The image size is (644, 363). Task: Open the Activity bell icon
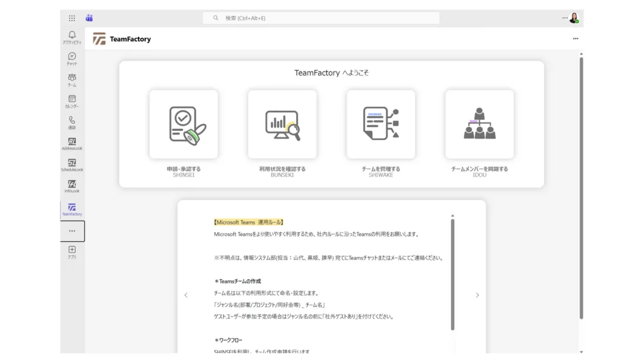[72, 37]
